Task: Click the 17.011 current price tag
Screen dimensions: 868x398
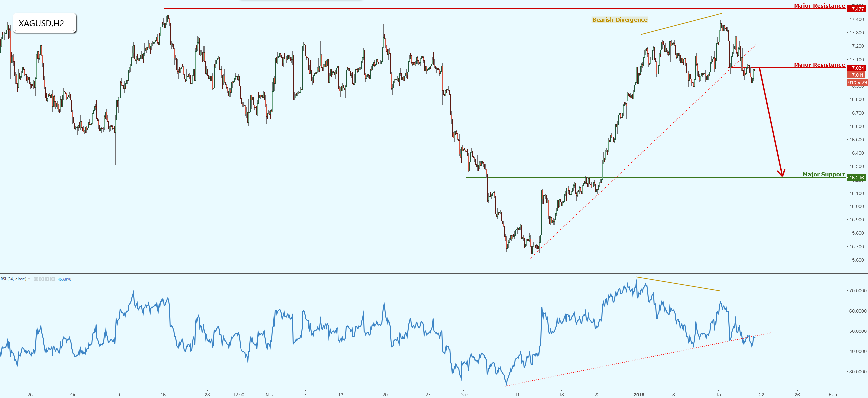Action: (856, 75)
